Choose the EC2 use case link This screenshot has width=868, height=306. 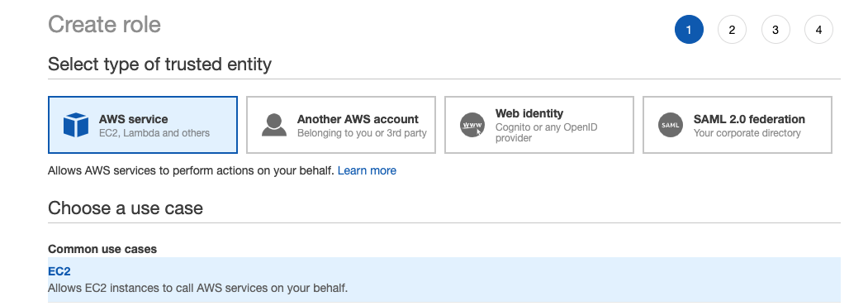[59, 271]
